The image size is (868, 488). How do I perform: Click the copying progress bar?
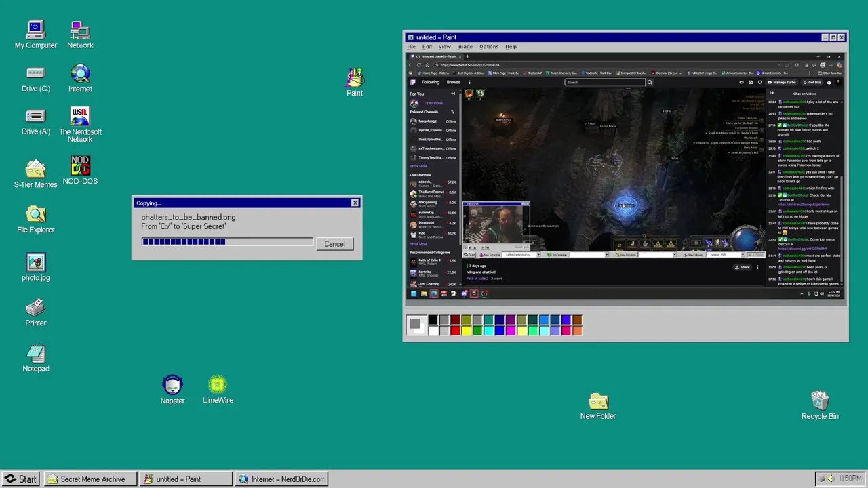tap(227, 241)
